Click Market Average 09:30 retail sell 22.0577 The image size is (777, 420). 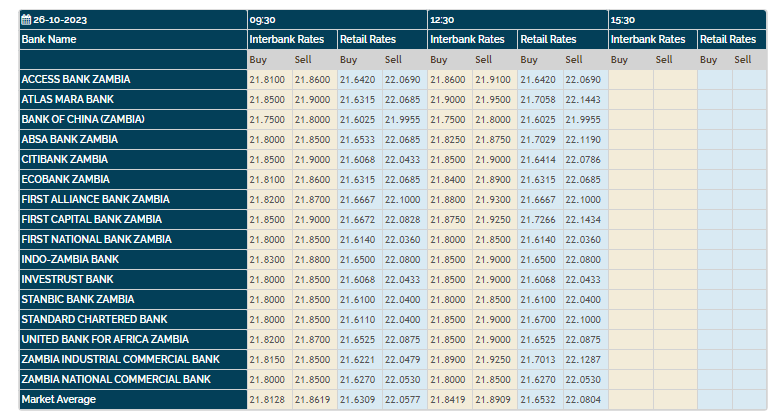pos(402,400)
